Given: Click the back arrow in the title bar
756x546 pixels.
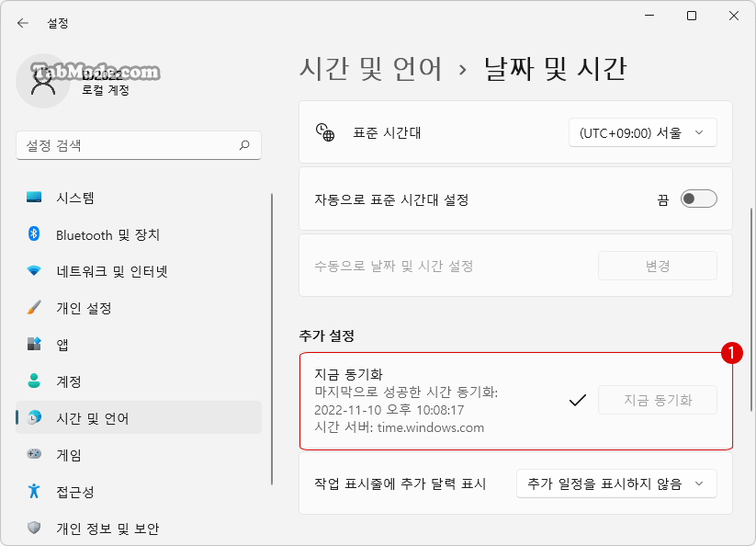Looking at the screenshot, I should [x=23, y=23].
